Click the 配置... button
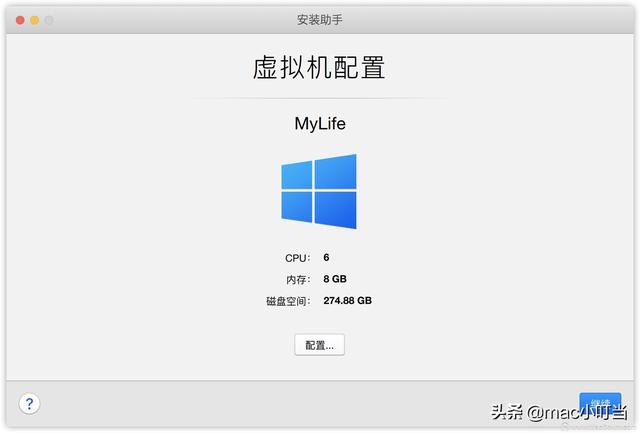The image size is (640, 433). coord(320,345)
